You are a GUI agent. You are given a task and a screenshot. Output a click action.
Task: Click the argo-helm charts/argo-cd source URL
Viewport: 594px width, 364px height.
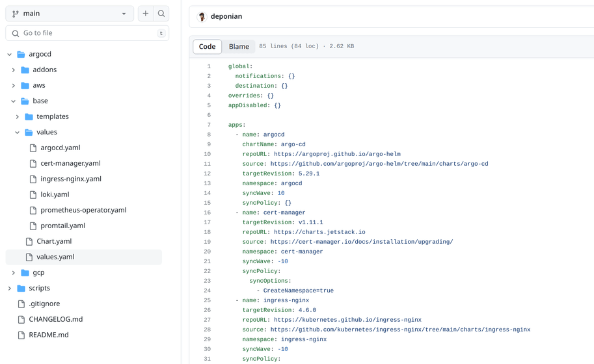pos(379,164)
